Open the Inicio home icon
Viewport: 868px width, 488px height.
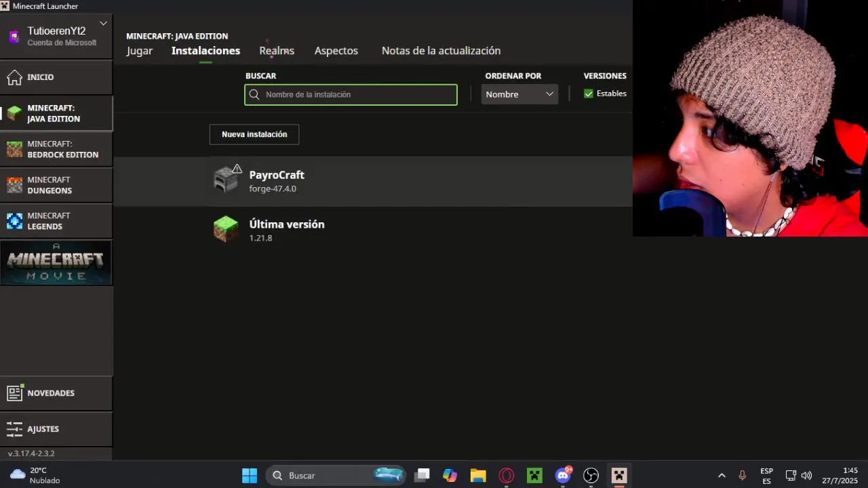(x=15, y=77)
